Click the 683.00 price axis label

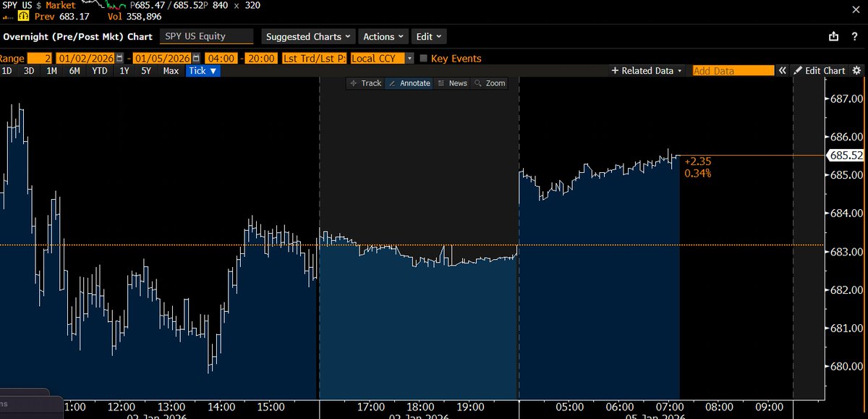coord(846,252)
